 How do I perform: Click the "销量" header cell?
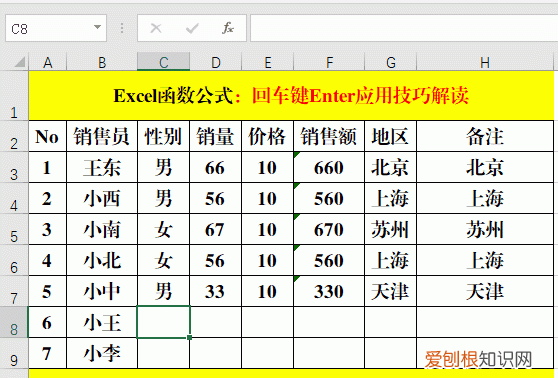(216, 136)
